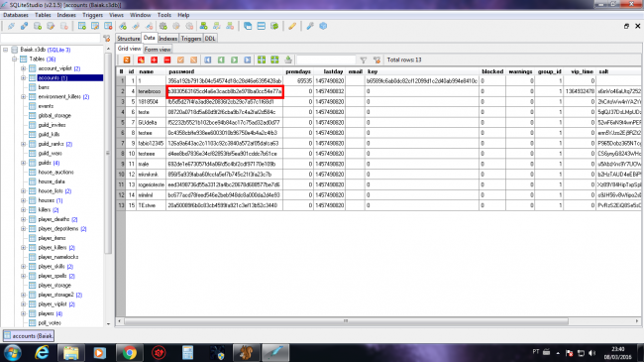This screenshot has width=644, height=362.
Task: Click the cascade windows toolbar icon
Action: (248, 26)
